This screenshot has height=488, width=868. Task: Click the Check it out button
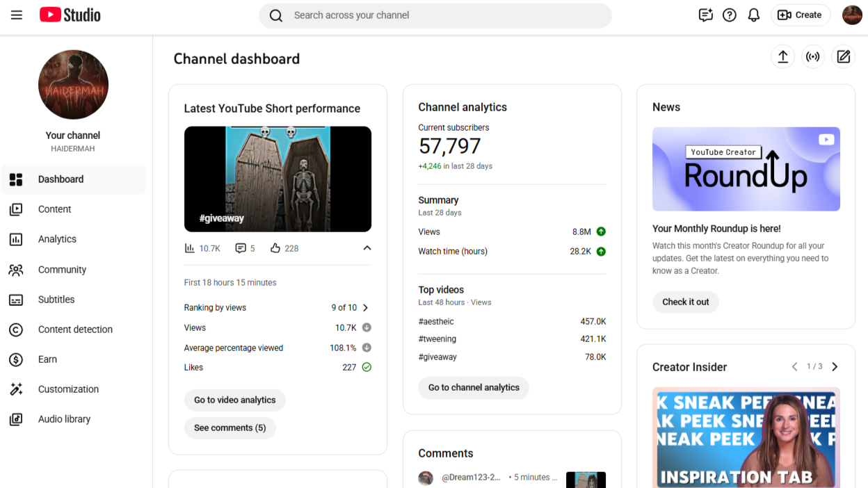(685, 302)
